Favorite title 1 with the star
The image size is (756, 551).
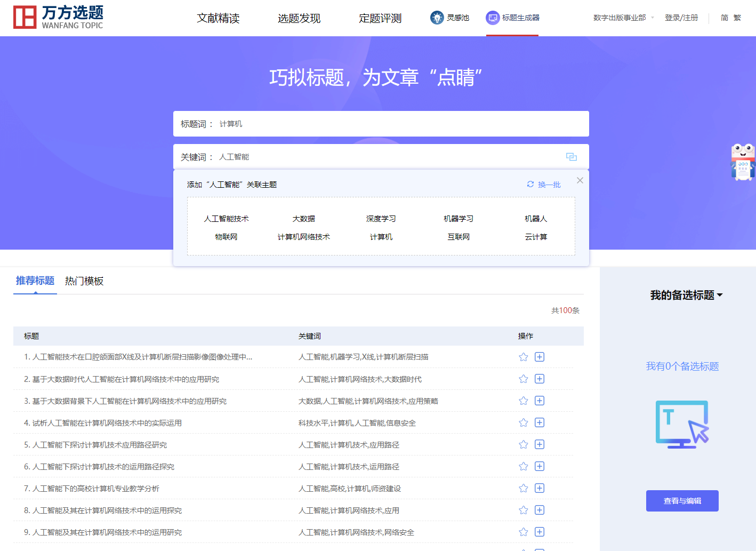coord(524,357)
